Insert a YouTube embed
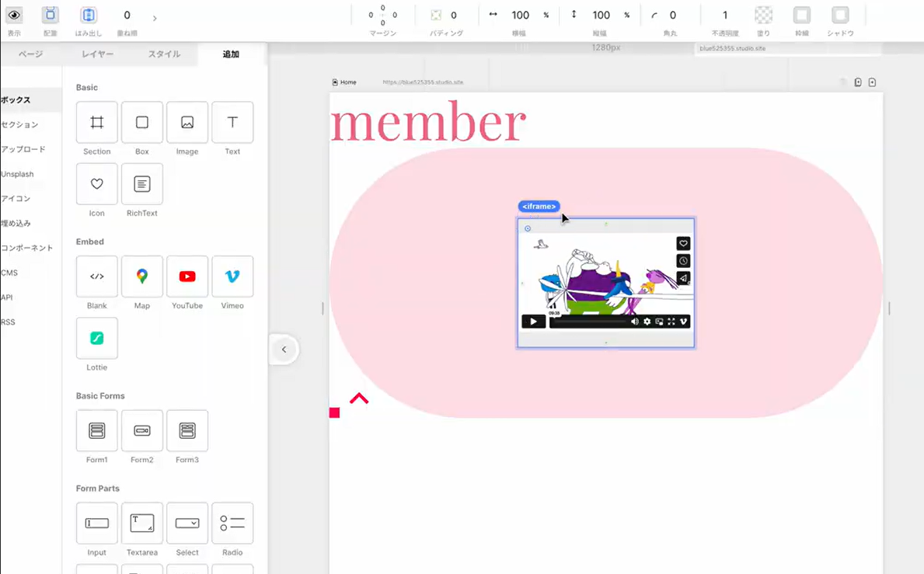The image size is (924, 574). (x=187, y=276)
